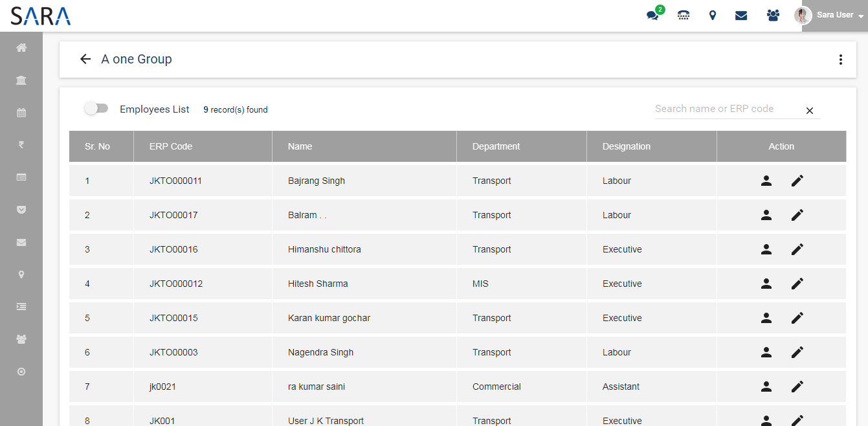Click the SARA logo

coord(41,16)
